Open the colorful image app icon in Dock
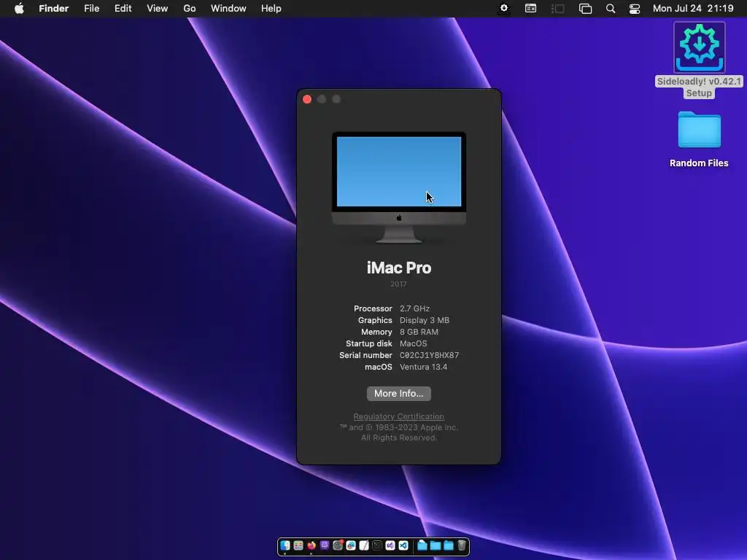The height and width of the screenshot is (560, 747). (351, 545)
